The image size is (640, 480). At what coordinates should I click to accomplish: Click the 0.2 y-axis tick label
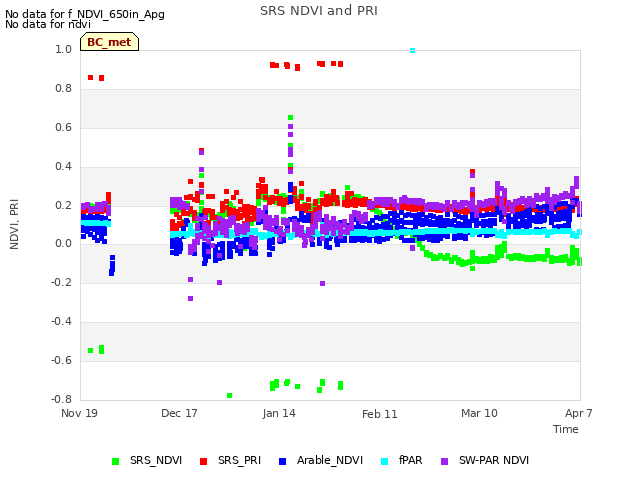click(63, 205)
